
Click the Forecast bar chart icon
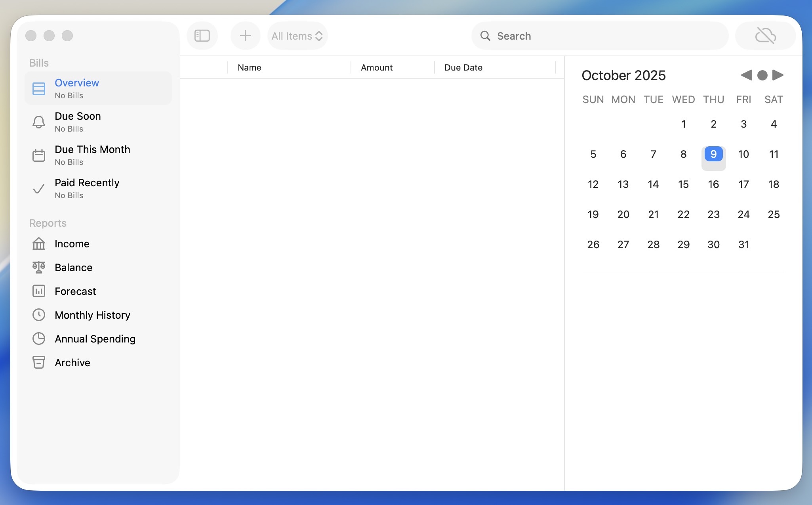coord(39,291)
